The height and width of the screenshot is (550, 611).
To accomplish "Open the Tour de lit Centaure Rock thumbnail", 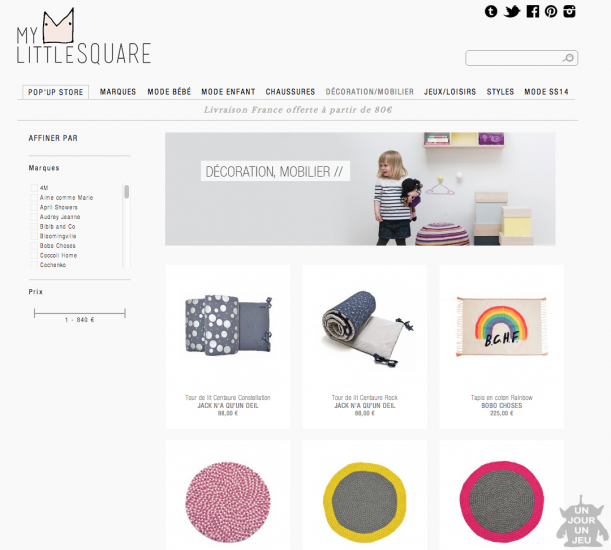I will pos(365,329).
